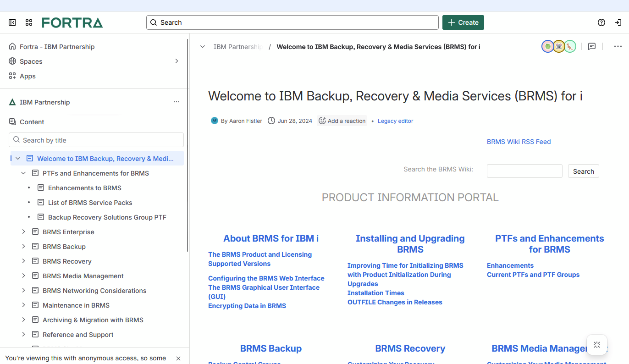Viewport: 629px width, 364px height.
Task: Click the top Search box
Action: pyautogui.click(x=292, y=22)
